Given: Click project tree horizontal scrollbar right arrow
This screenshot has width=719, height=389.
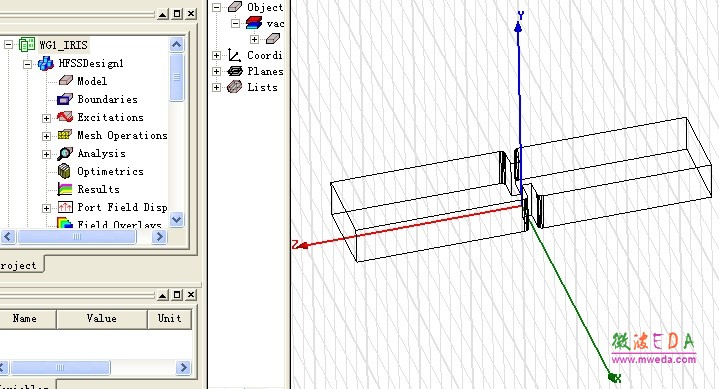Looking at the screenshot, I should pos(159,237).
